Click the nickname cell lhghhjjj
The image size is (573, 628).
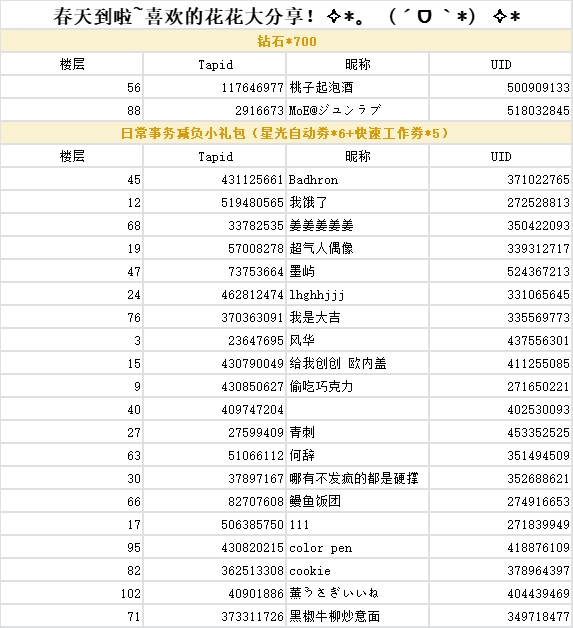coord(358,294)
